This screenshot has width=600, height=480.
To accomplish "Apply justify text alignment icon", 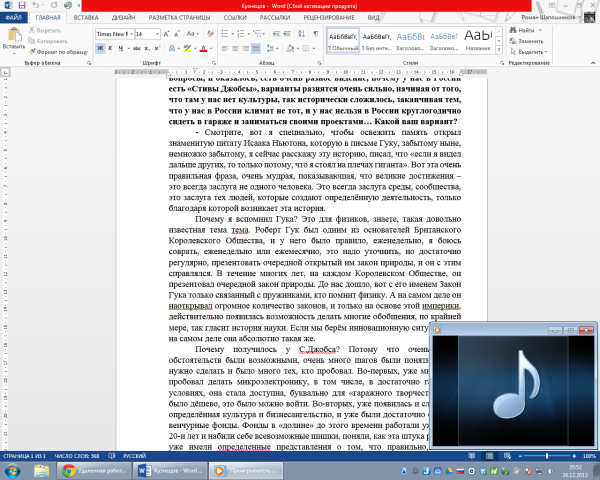I will click(x=256, y=48).
